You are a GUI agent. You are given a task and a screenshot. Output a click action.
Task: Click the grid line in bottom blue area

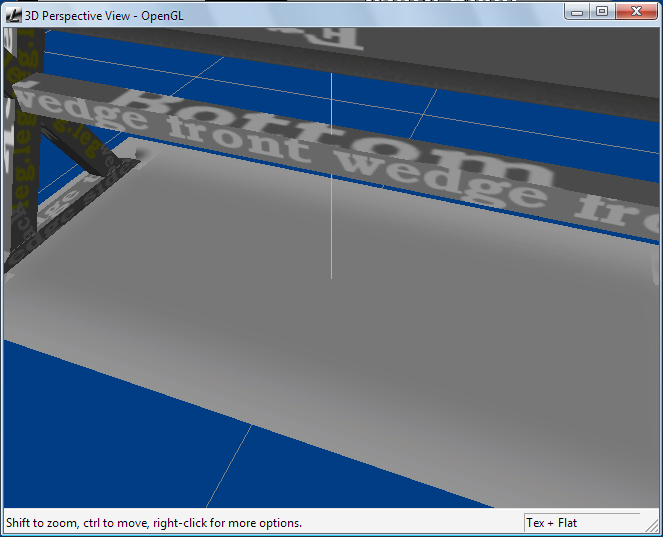click(x=232, y=462)
